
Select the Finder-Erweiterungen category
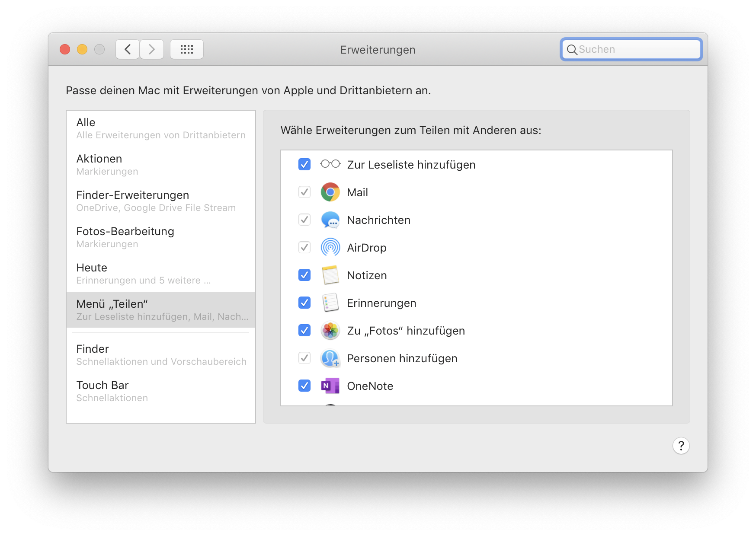tap(160, 201)
